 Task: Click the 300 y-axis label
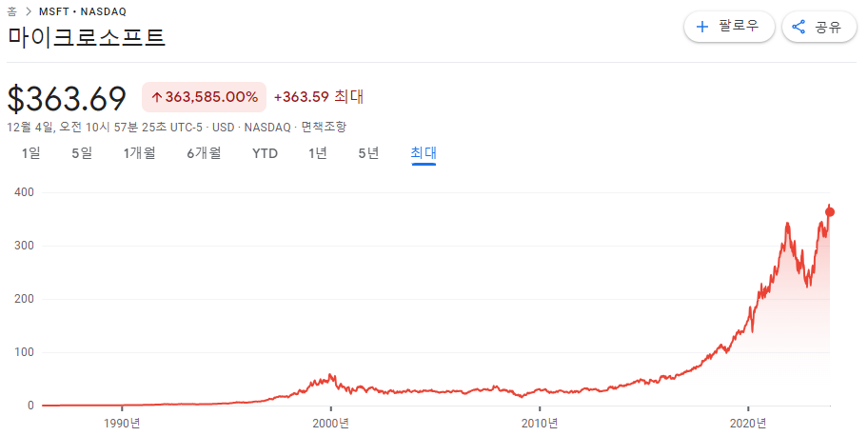coord(25,246)
